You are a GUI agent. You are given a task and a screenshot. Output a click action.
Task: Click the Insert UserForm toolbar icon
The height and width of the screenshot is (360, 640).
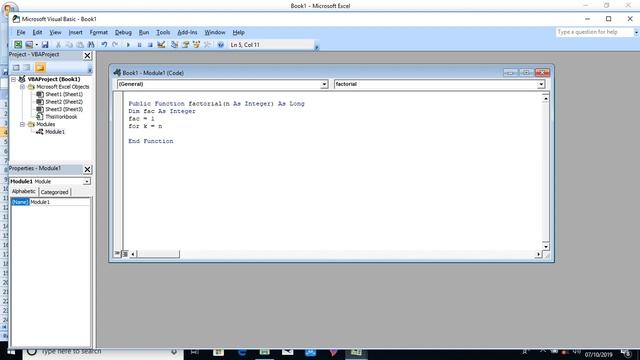tap(29, 44)
